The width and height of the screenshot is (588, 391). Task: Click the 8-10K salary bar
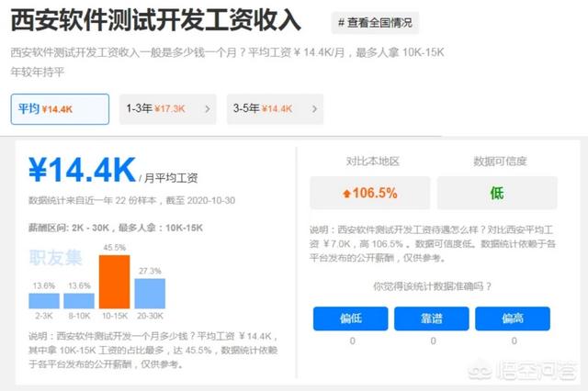coord(79,301)
